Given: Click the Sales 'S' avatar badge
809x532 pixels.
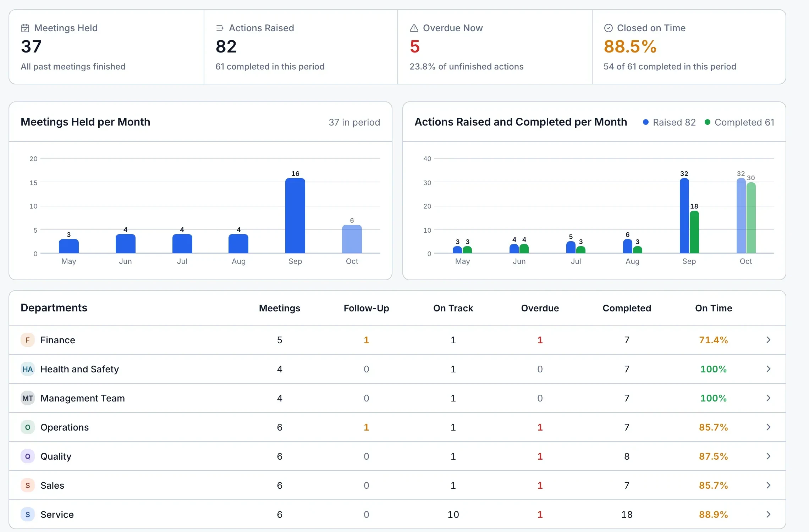Looking at the screenshot, I should (28, 485).
